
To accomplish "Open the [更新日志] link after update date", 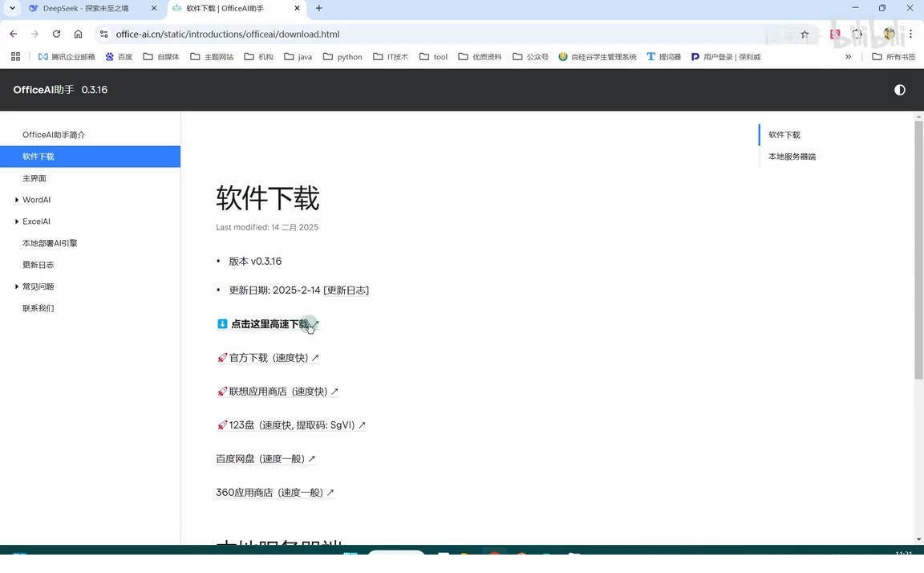I will coord(346,290).
